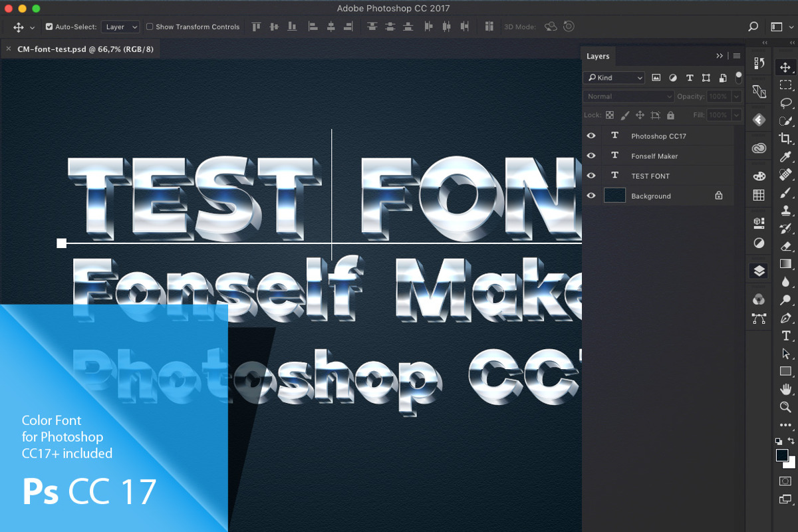Toggle Quick Mask mode
798x532 pixels.
click(785, 481)
